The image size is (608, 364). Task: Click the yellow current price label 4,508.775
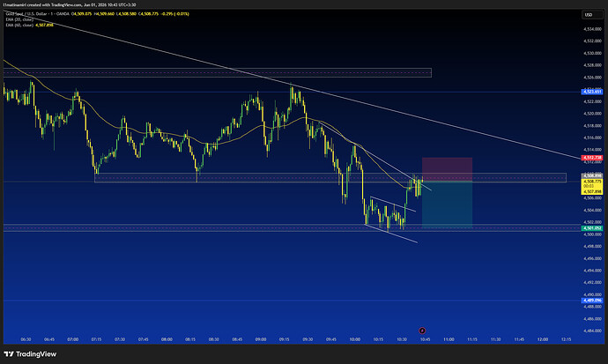[x=592, y=182]
